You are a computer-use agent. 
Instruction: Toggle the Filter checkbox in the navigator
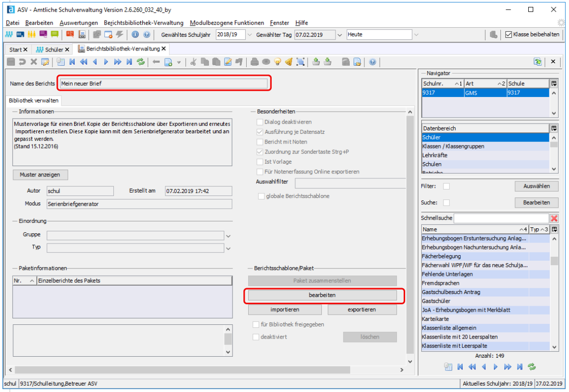(446, 186)
